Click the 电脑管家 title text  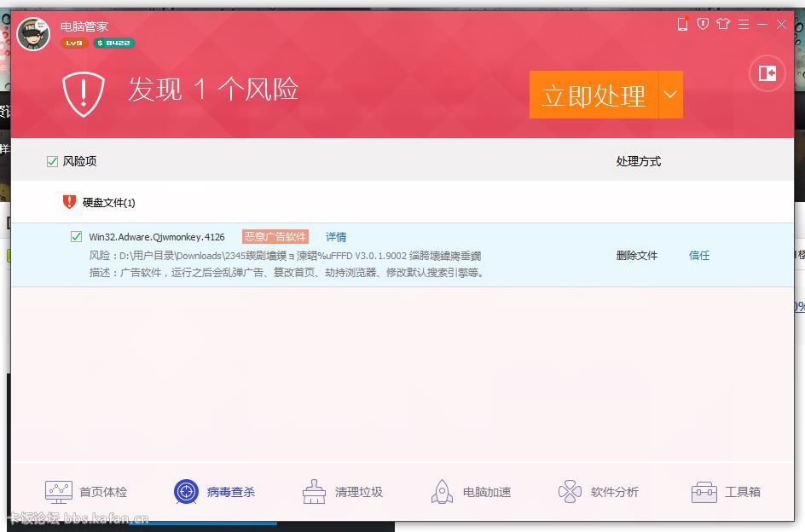click(84, 26)
